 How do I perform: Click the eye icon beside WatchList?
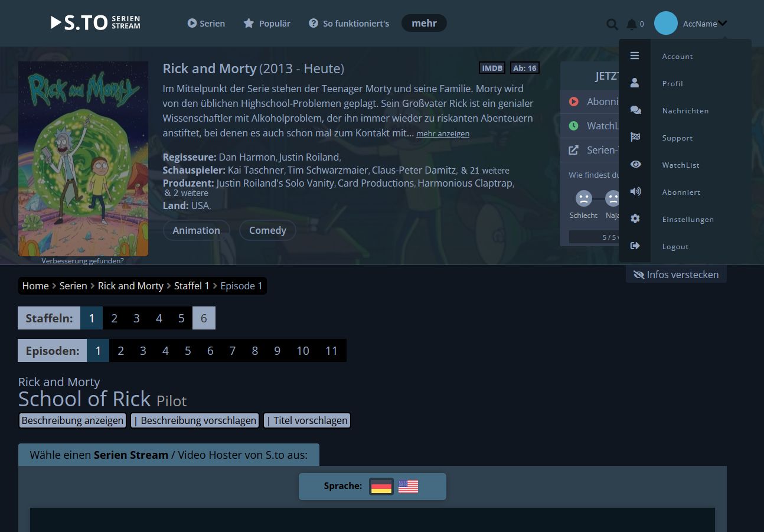point(635,165)
